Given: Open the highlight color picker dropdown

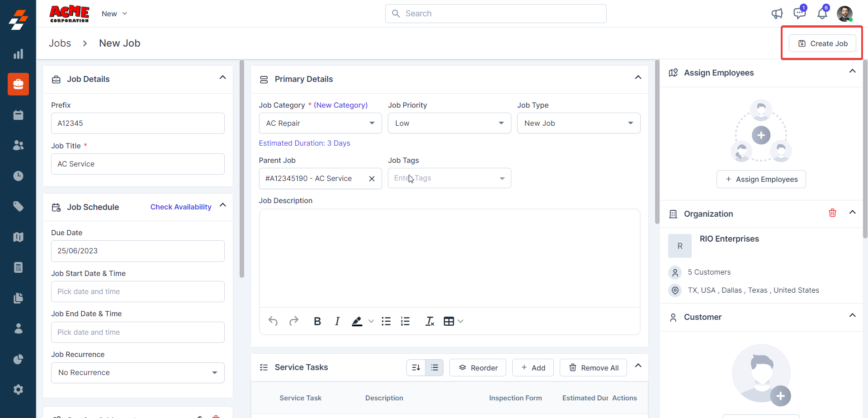Looking at the screenshot, I should coord(371,321).
